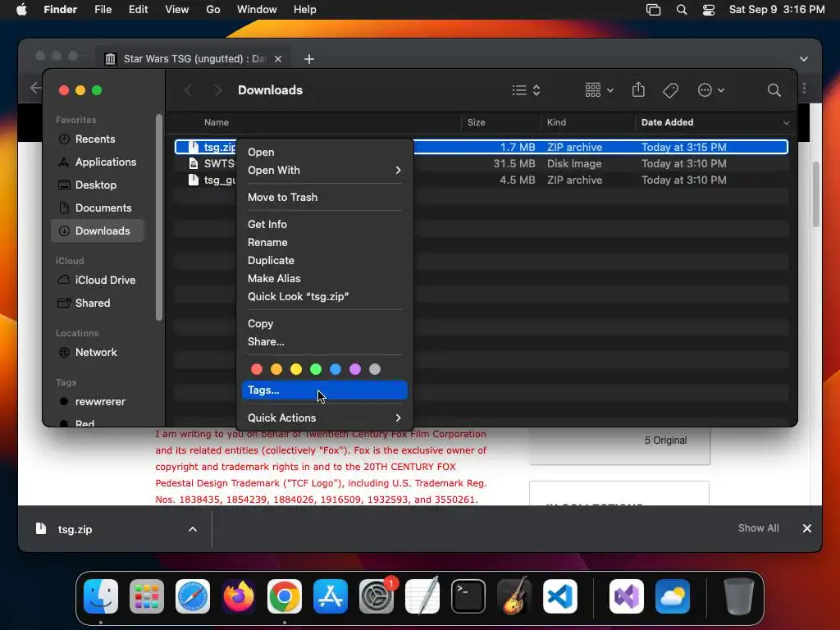Apply the purple tag color
The image size is (840, 630).
click(x=355, y=369)
